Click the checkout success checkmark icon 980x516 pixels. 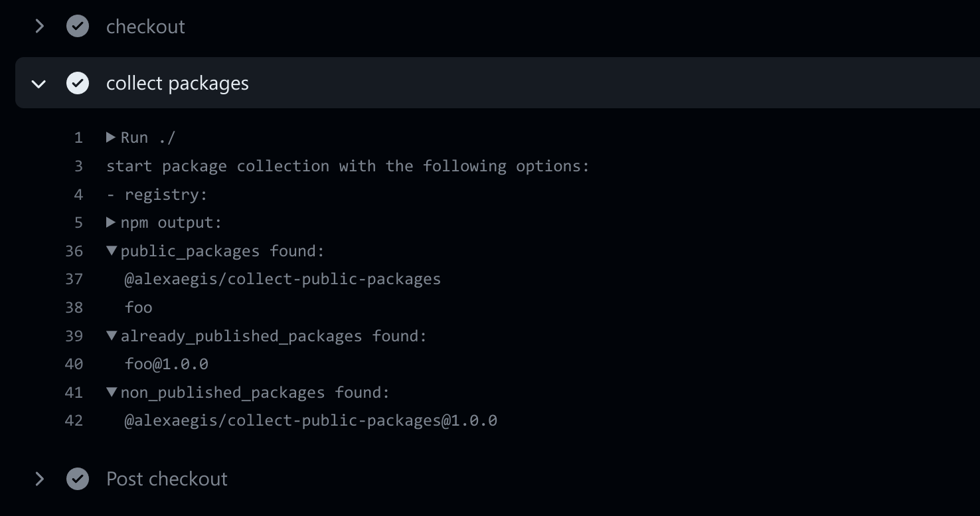(x=78, y=27)
